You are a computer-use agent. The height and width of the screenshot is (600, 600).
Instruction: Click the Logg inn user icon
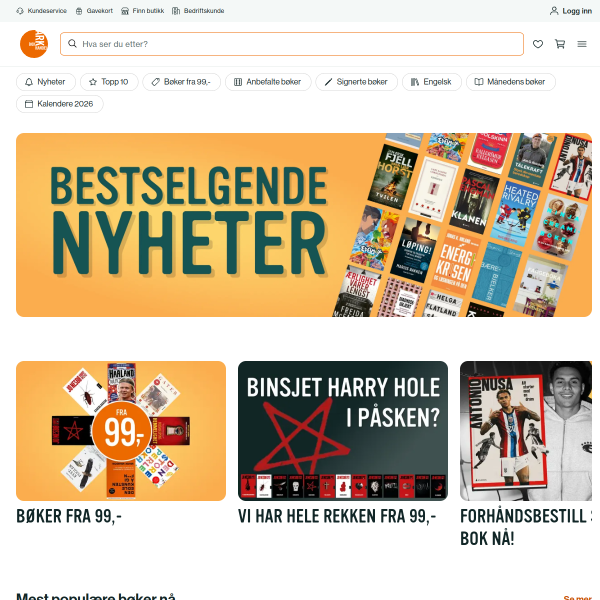(x=554, y=11)
